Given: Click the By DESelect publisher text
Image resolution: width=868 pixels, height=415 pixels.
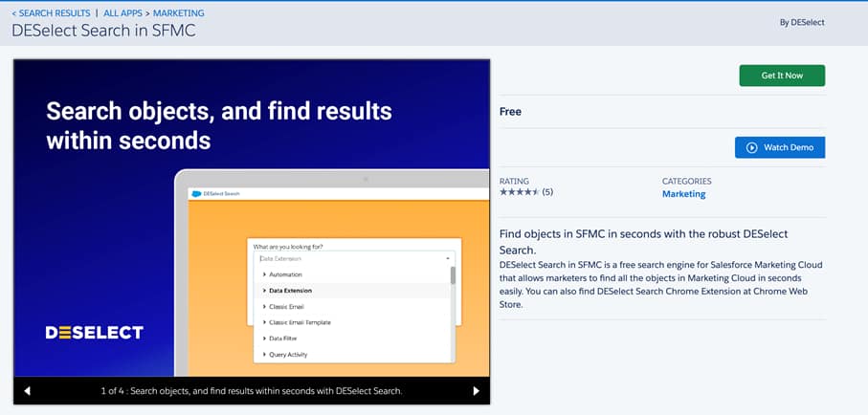Looking at the screenshot, I should [802, 23].
